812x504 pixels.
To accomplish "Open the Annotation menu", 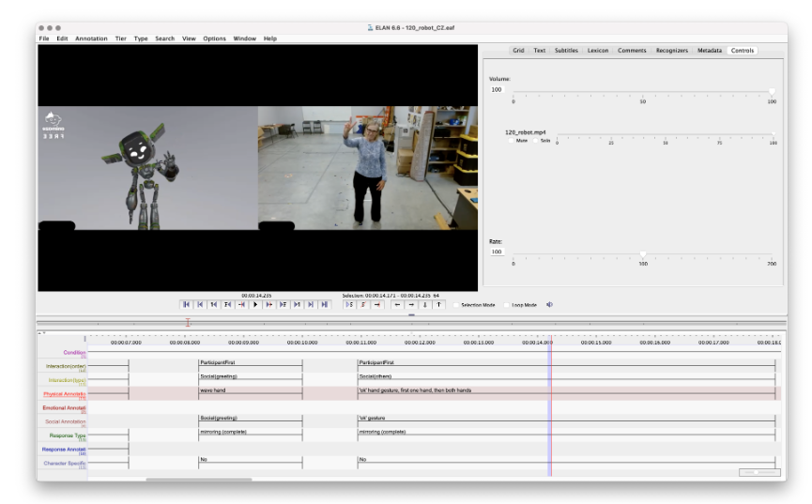I will click(91, 38).
